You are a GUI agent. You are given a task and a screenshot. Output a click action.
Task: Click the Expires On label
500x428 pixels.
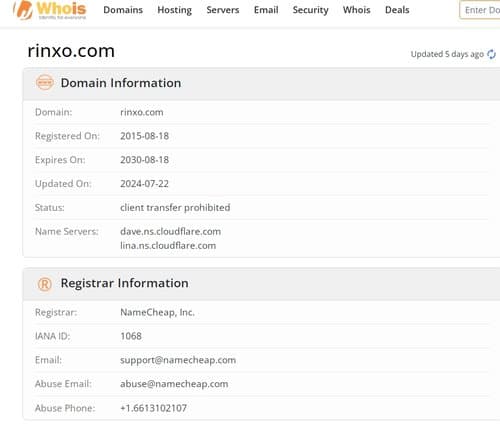click(x=60, y=160)
